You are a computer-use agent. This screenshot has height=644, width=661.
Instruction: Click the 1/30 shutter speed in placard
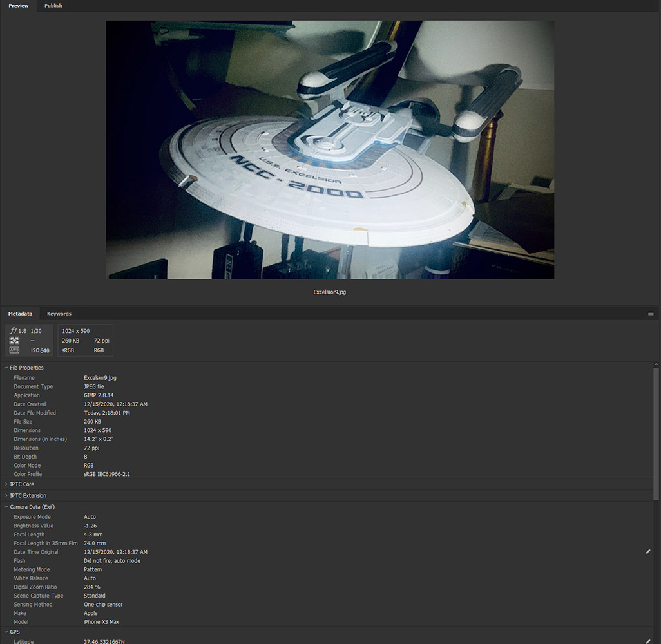pyautogui.click(x=36, y=331)
